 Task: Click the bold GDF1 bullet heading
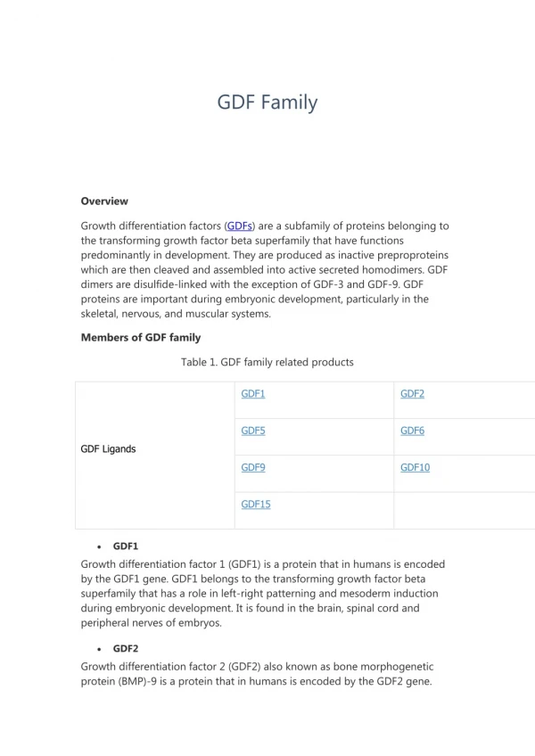pyautogui.click(x=126, y=546)
